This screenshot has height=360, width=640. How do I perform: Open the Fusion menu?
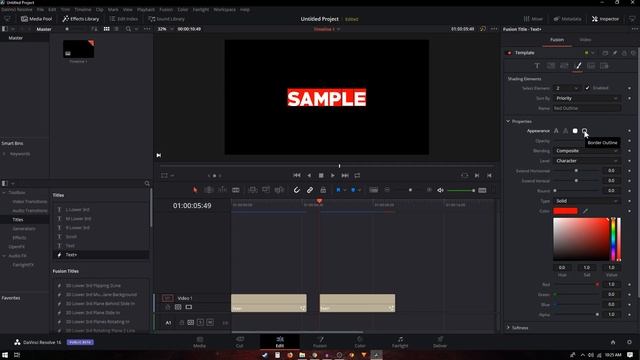166,9
